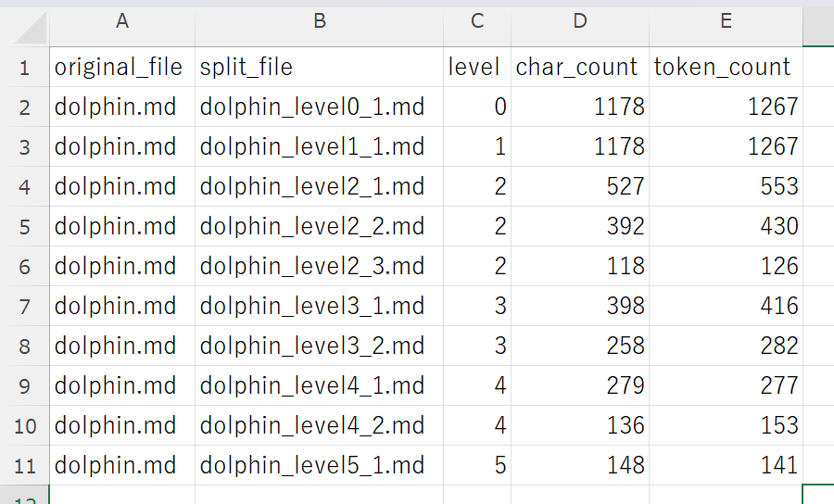This screenshot has width=834, height=504.
Task: Select column E header
Action: click(726, 21)
